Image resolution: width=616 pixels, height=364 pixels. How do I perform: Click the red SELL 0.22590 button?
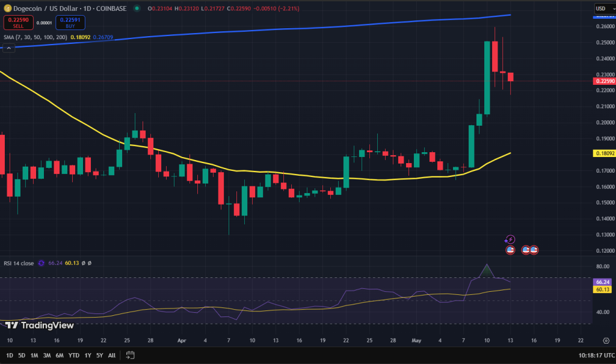point(19,22)
